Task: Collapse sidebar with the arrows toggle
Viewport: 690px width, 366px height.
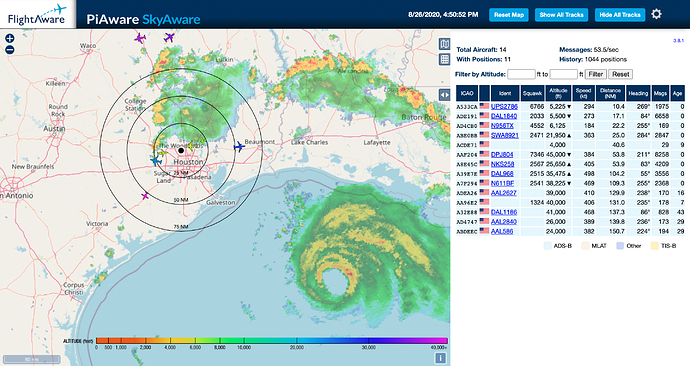Action: [x=444, y=95]
